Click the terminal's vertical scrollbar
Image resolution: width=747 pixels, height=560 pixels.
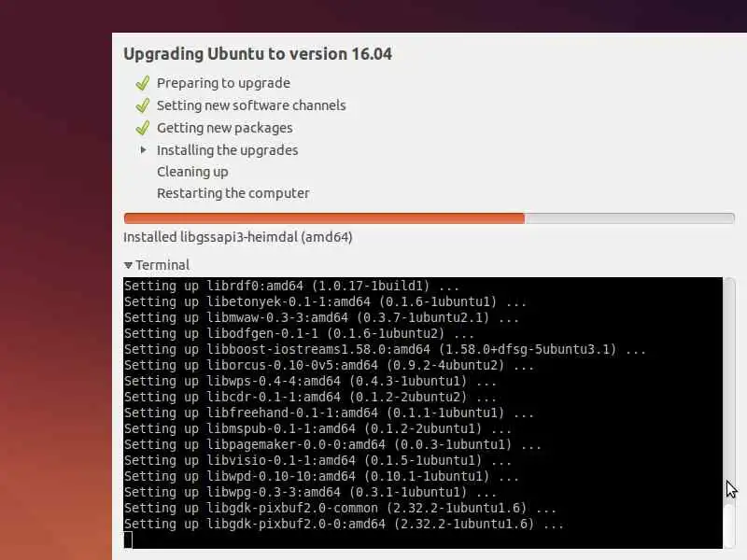click(x=729, y=413)
